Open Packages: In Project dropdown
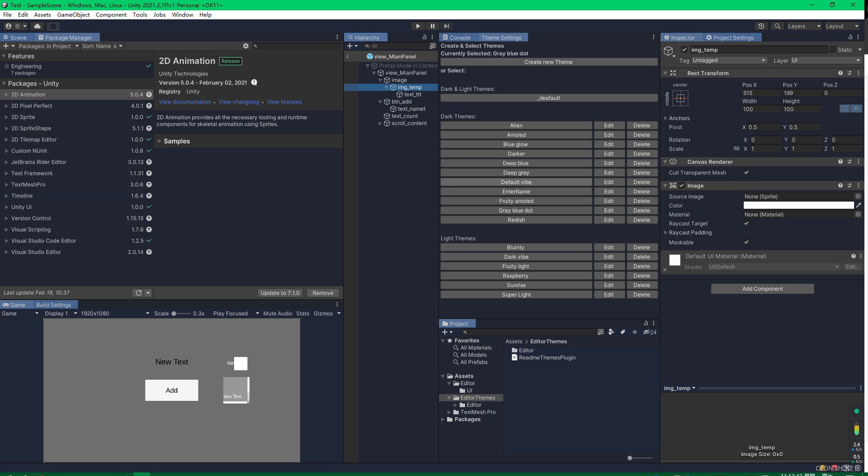 (48, 46)
